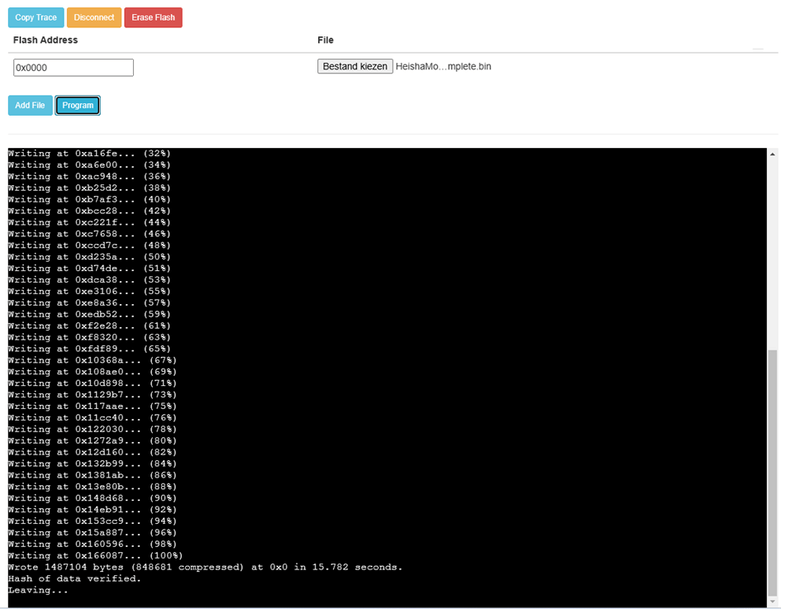Click the 'Leaving...' terminal line
Viewport: 800px width, 609px height.
pos(38,590)
